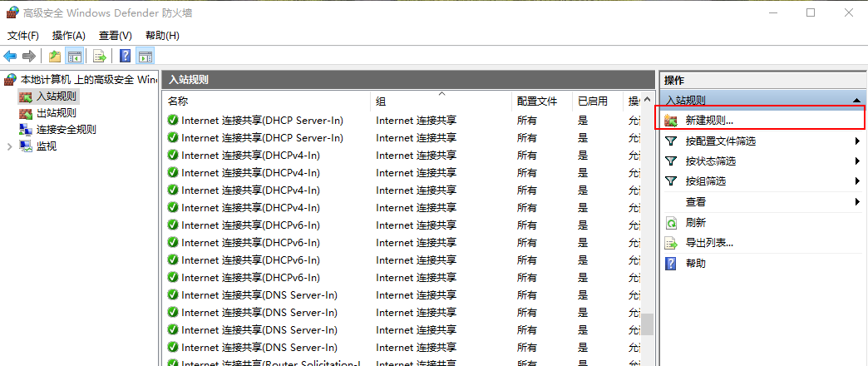Select 出站规则 in the left tree
Image resolution: width=868 pixels, height=366 pixels.
point(56,113)
